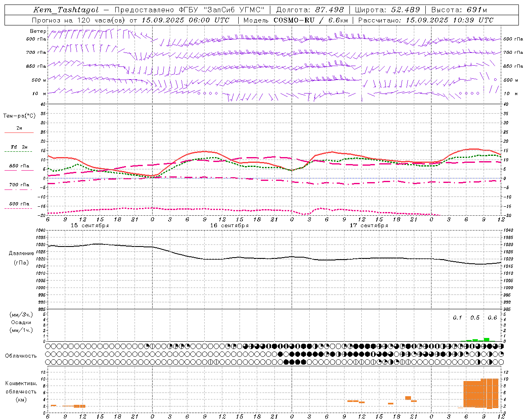Click the Осадки precipitation label
This screenshot has width=525, height=420.
(21, 322)
